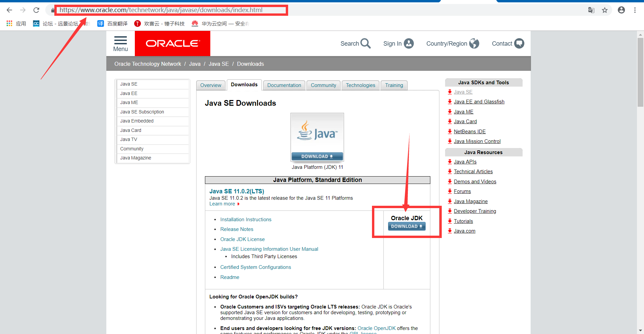
Task: Bookmark the page using the star icon
Action: (x=605, y=10)
